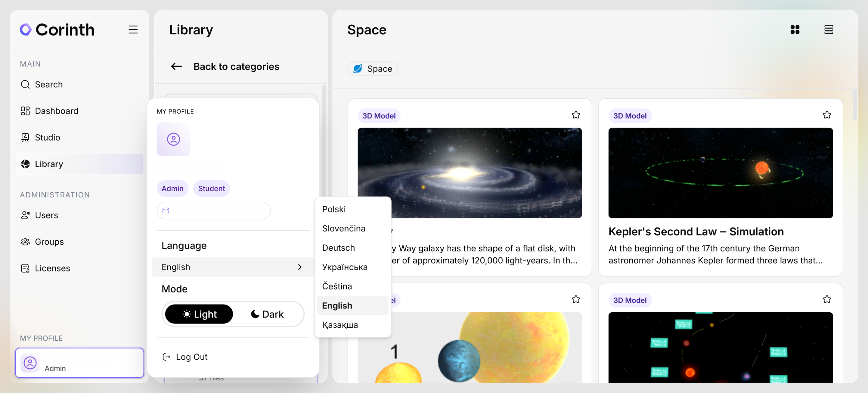
Task: Click the Space category tag chip
Action: click(372, 69)
